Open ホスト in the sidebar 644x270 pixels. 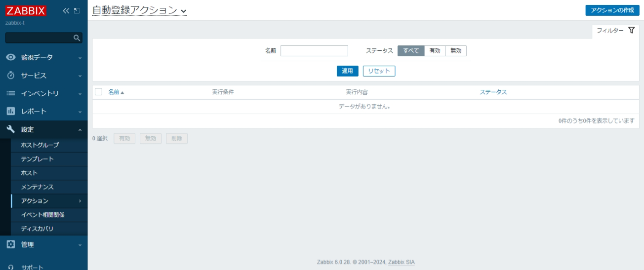click(x=49, y=173)
